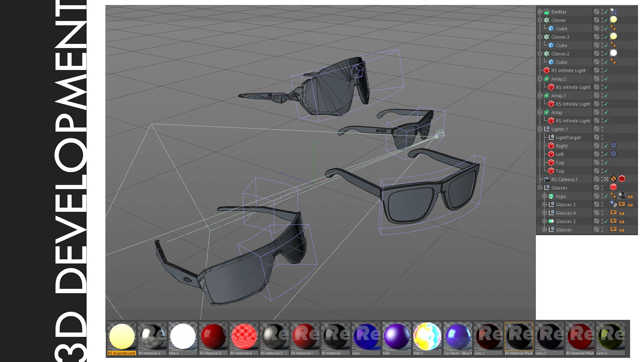The width and height of the screenshot is (644, 362).
Task: Click the tag icon on Emitter row
Action: (613, 11)
